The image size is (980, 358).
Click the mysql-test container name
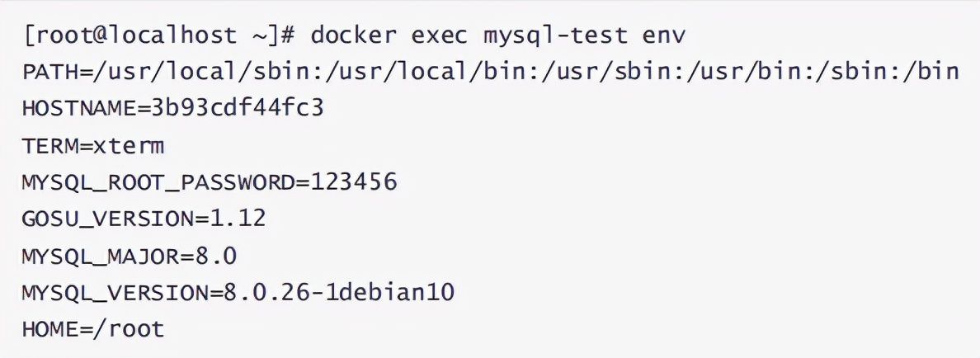(556, 35)
